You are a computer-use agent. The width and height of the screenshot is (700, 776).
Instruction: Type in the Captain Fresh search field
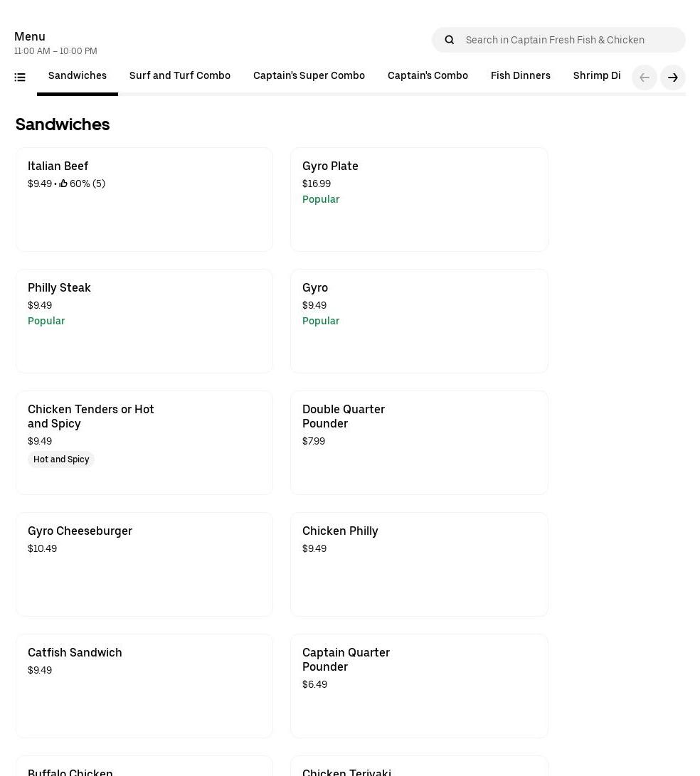click(569, 40)
